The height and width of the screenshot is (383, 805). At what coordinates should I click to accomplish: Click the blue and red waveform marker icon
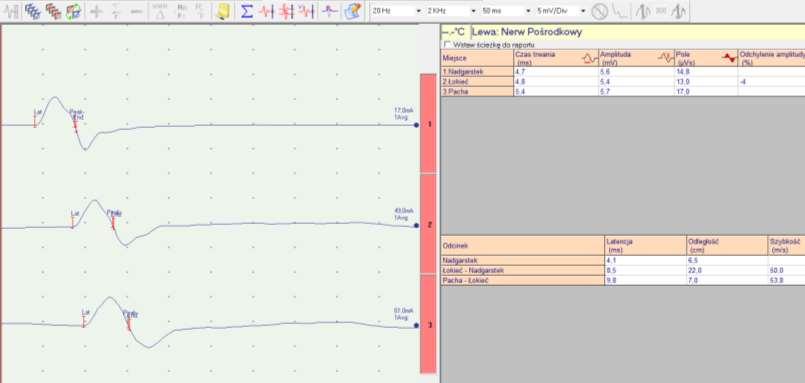pos(330,11)
